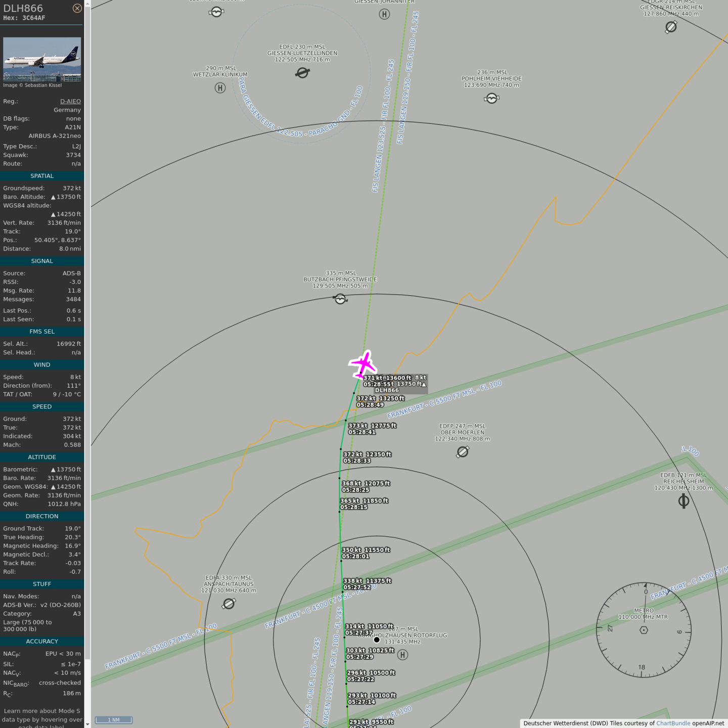This screenshot has height=728, width=728.
Task: Click the 05:28:01 track point label
Action: pyautogui.click(x=355, y=556)
